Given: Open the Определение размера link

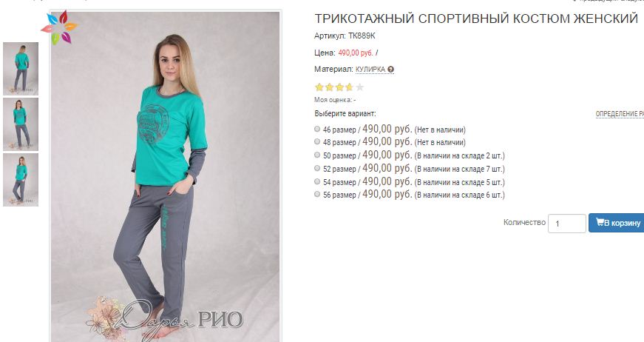Looking at the screenshot, I should [x=620, y=114].
